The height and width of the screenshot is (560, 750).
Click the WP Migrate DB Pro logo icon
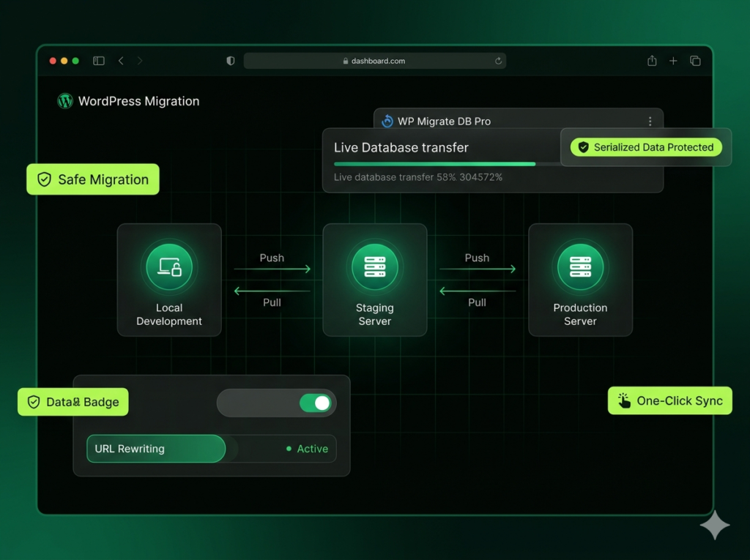[x=387, y=121]
